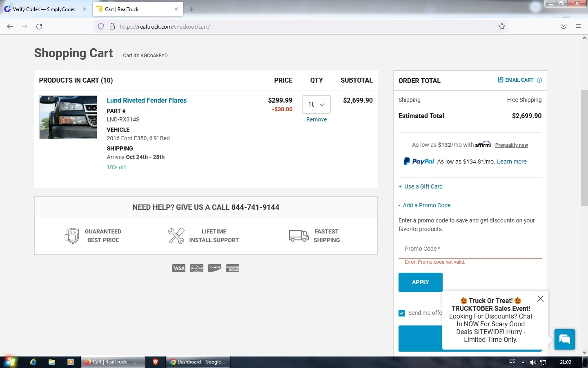This screenshot has width=588, height=368.
Task: Click the Email Cart link
Action: click(515, 80)
